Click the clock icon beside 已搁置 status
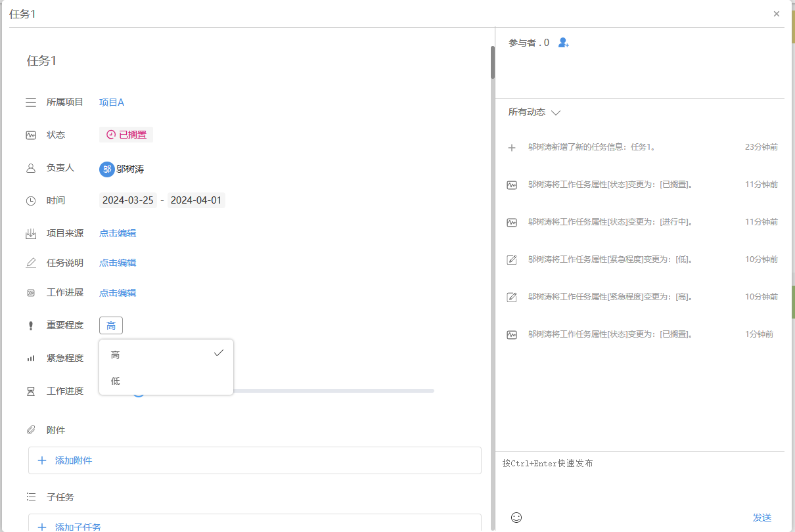This screenshot has width=795, height=532. tap(110, 135)
